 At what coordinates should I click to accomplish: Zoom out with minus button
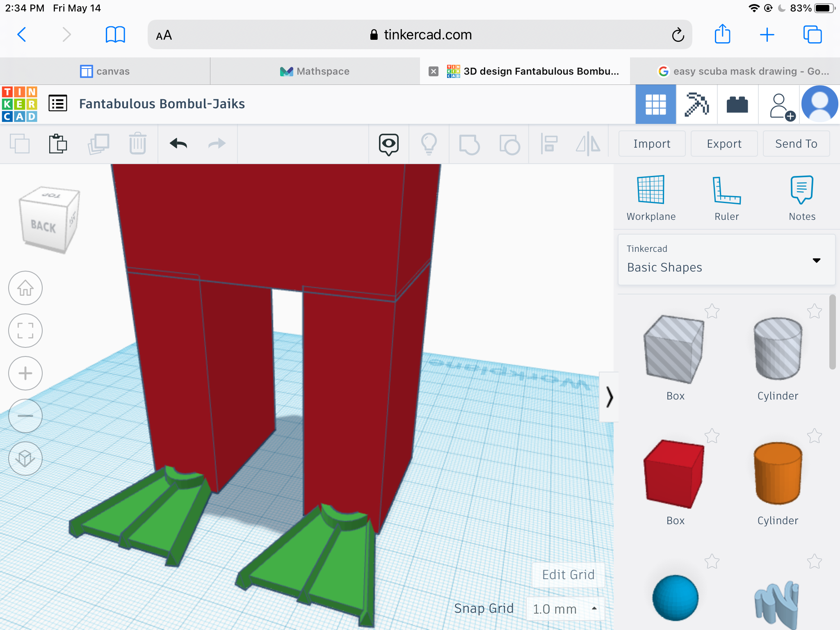25,416
